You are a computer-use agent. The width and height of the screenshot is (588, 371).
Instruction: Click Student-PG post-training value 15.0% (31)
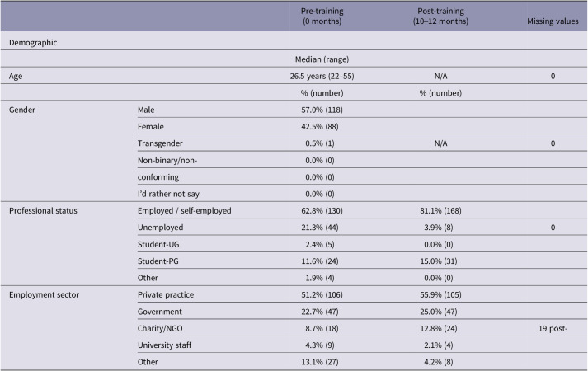[439, 261]
